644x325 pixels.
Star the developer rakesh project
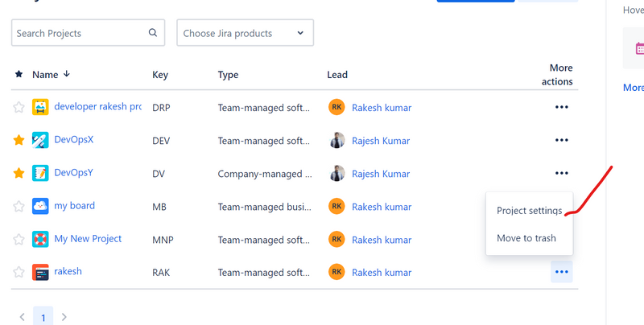19,107
